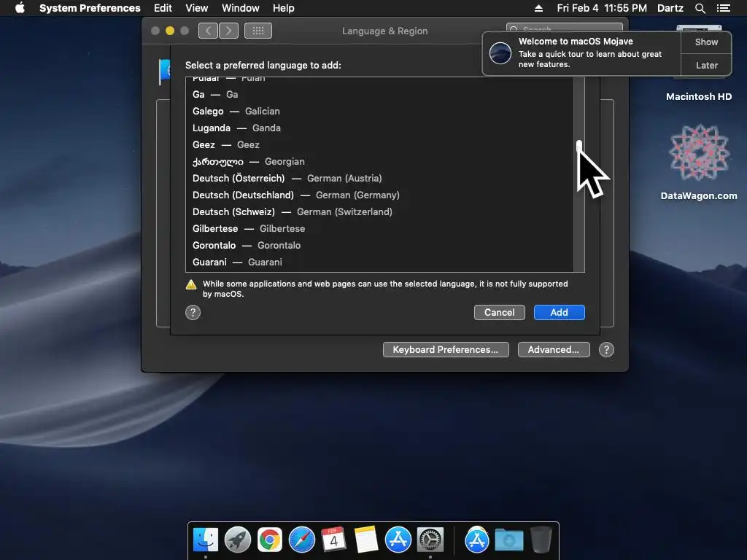Screen dimensions: 747x560
Task: Open App Store icon left of System Preferences
Action: coord(398,540)
